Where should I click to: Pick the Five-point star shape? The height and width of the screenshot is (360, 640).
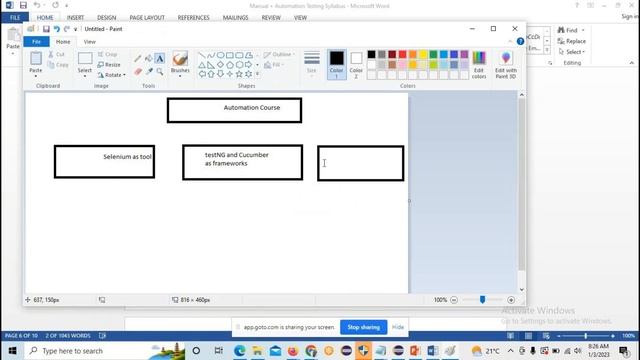[x=239, y=74]
